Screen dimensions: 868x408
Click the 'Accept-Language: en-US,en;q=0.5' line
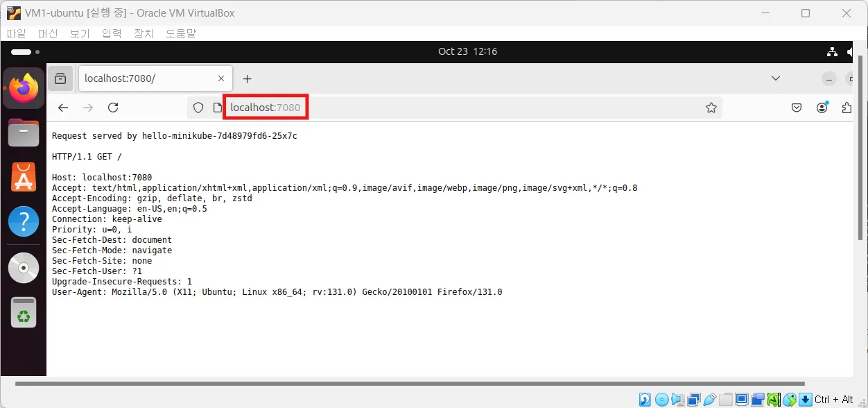click(130, 209)
